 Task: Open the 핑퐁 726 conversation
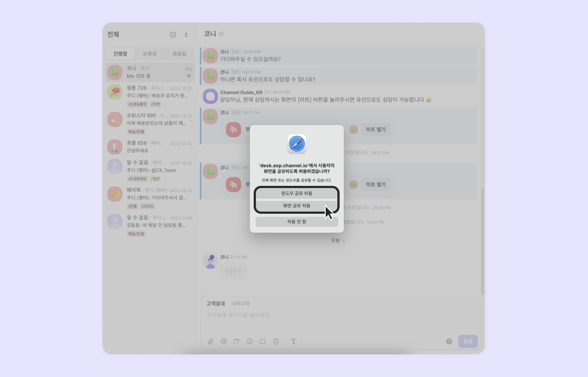pos(150,96)
